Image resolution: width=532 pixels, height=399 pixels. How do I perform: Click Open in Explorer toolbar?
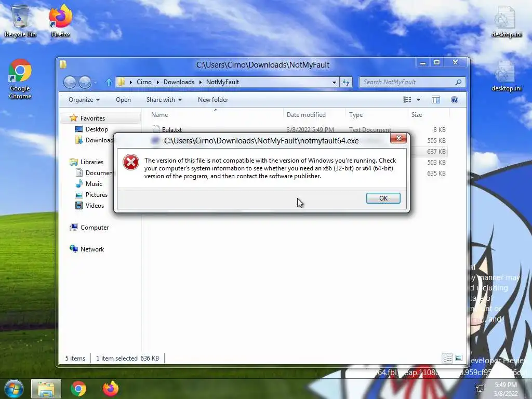coord(123,99)
